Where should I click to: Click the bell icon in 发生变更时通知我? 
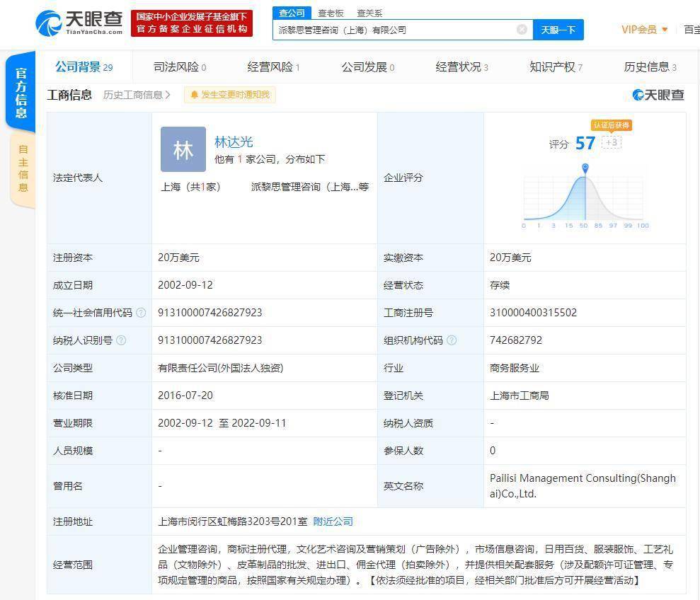click(x=194, y=95)
